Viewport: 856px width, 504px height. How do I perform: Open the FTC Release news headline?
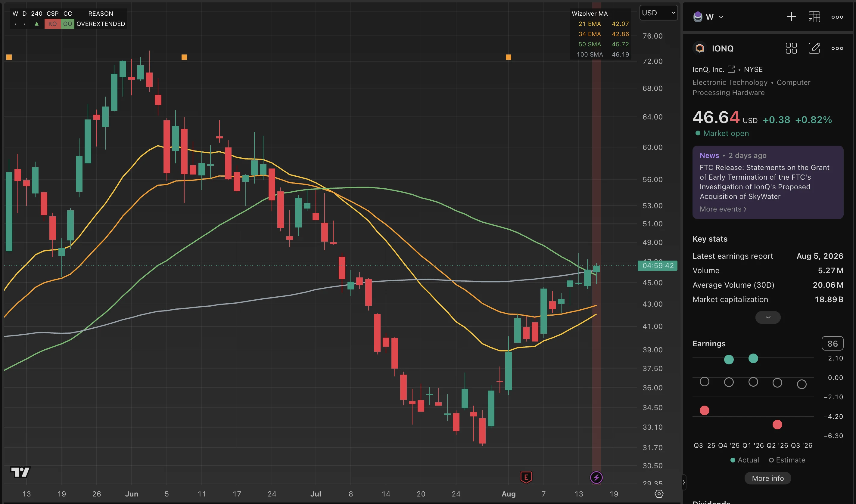click(764, 182)
